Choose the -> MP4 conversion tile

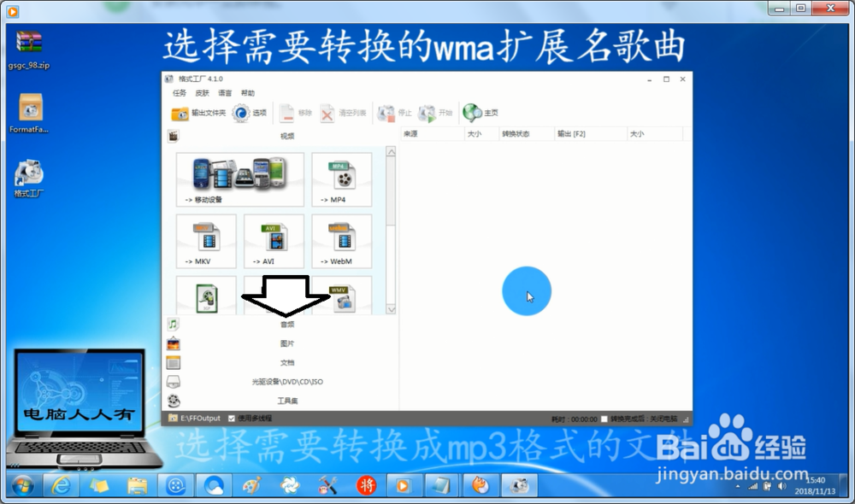coord(342,179)
